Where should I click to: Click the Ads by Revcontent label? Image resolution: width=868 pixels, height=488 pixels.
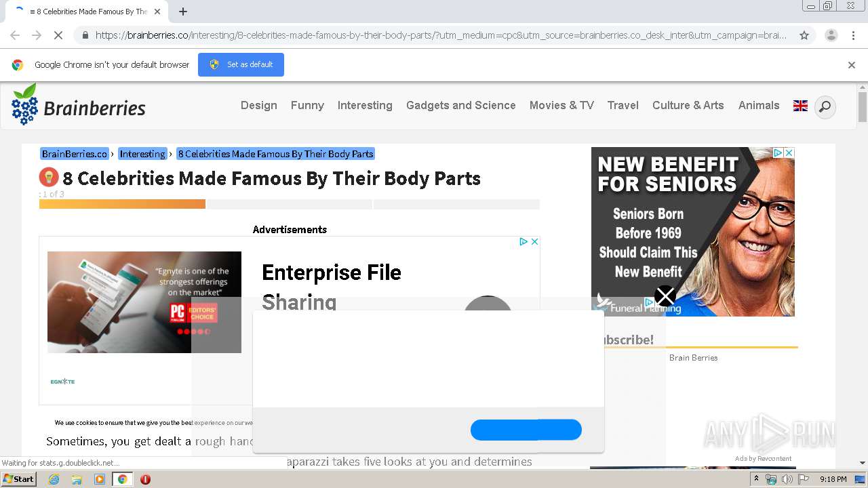(x=763, y=459)
